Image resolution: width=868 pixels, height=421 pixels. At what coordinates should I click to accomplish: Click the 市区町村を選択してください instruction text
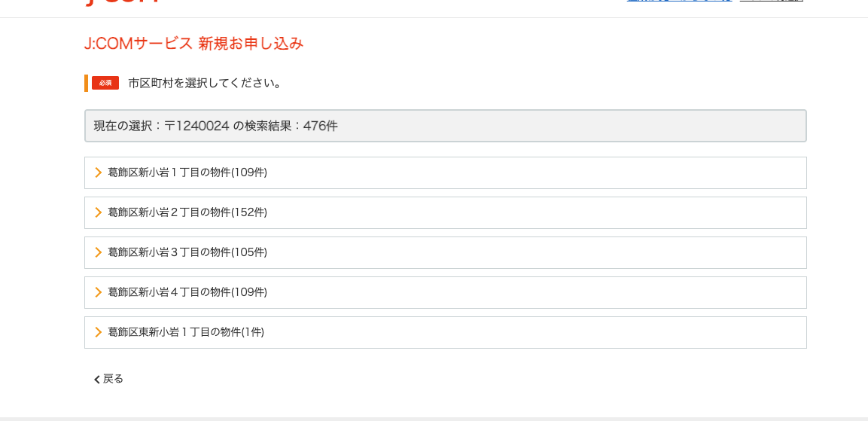(x=206, y=83)
